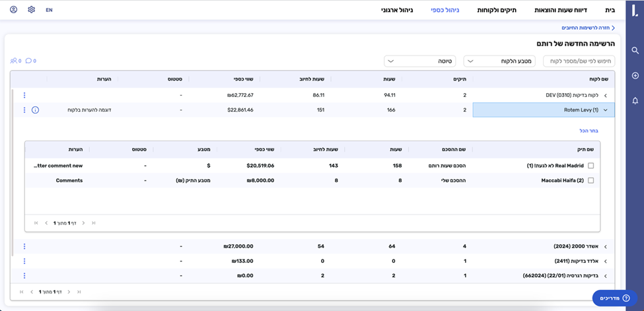The height and width of the screenshot is (311, 644).
Task: Click the user profile icon
Action: pos(14,10)
